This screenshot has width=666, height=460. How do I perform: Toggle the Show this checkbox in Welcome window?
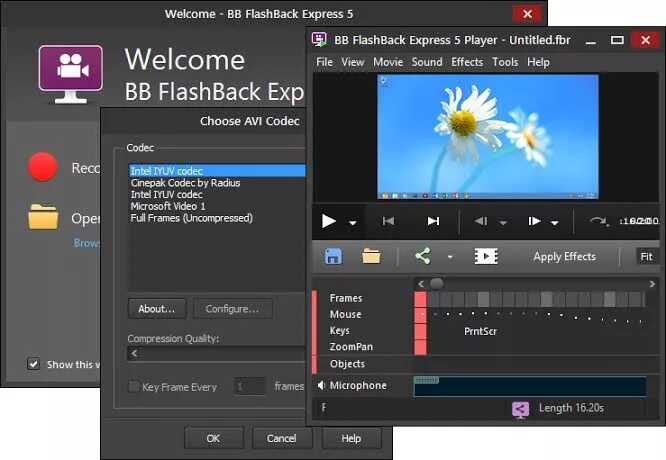(x=33, y=364)
